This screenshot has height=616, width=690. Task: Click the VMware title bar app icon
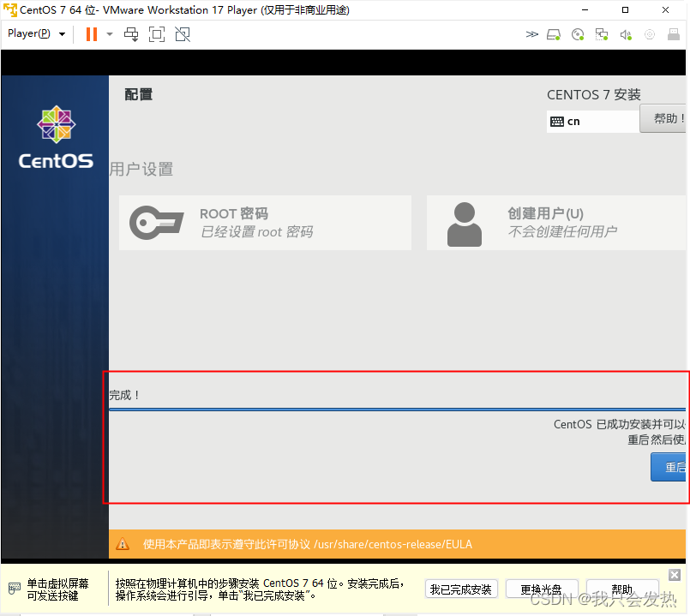tap(9, 9)
